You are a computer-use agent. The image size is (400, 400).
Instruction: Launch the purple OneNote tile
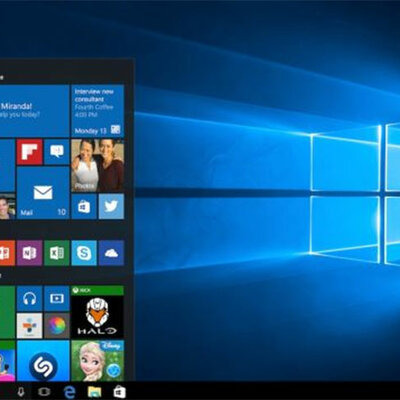click(30, 253)
